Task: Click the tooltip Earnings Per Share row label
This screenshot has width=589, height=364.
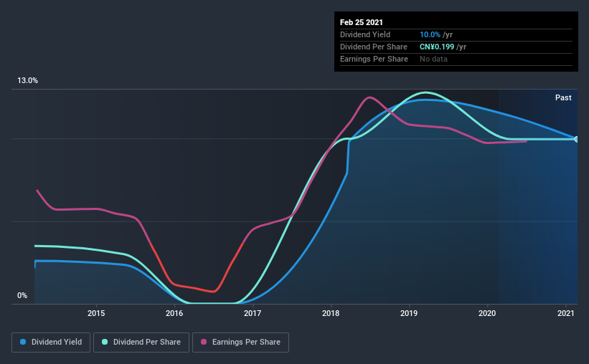Action: click(x=374, y=59)
